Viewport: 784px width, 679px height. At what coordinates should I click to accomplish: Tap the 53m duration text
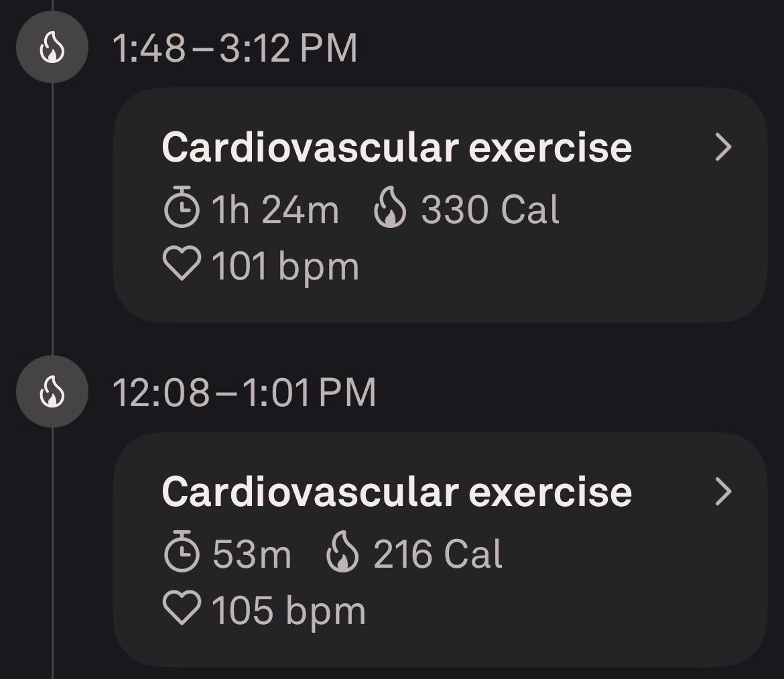click(252, 554)
